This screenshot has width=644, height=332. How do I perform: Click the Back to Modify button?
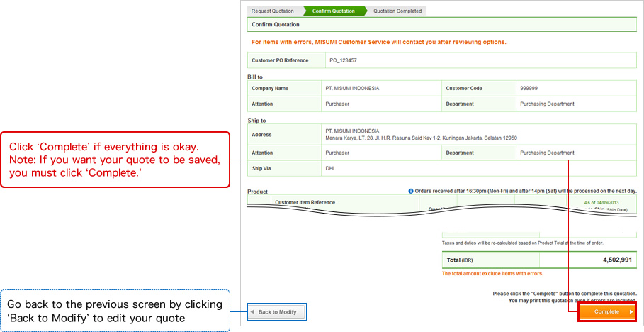[277, 312]
